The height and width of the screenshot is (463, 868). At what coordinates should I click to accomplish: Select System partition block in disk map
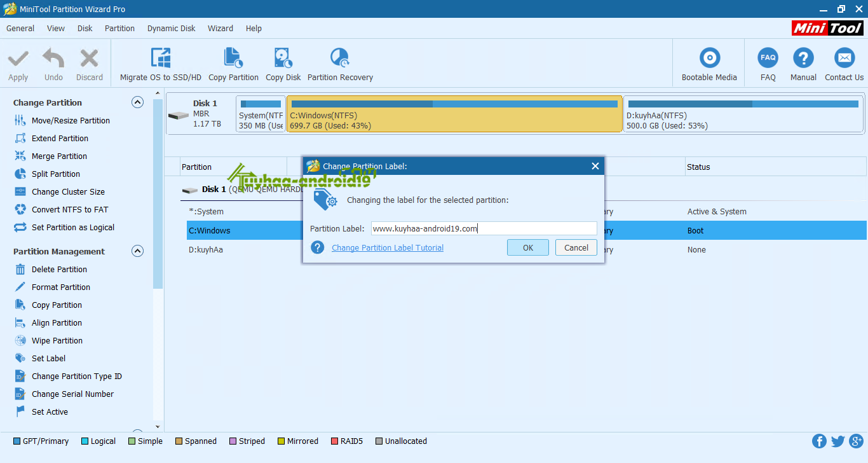pos(261,114)
